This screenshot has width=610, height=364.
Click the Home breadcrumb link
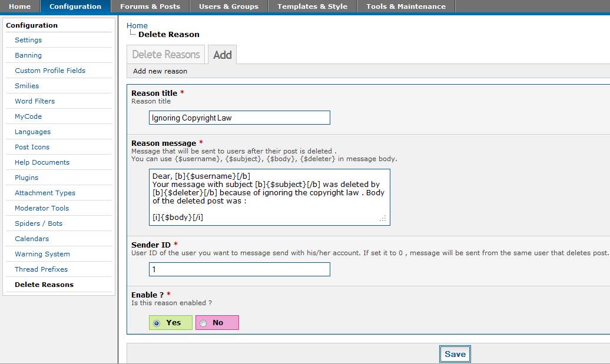click(x=137, y=25)
